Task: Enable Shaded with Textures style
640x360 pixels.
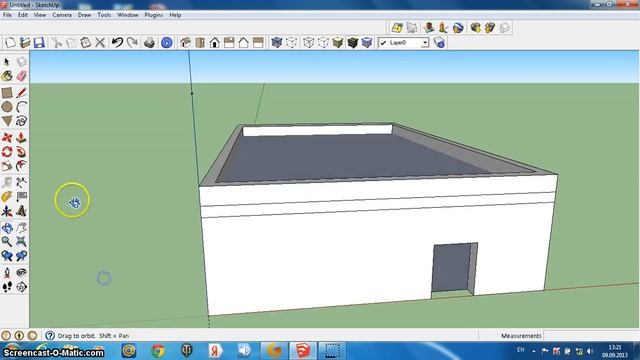Action: (352, 42)
